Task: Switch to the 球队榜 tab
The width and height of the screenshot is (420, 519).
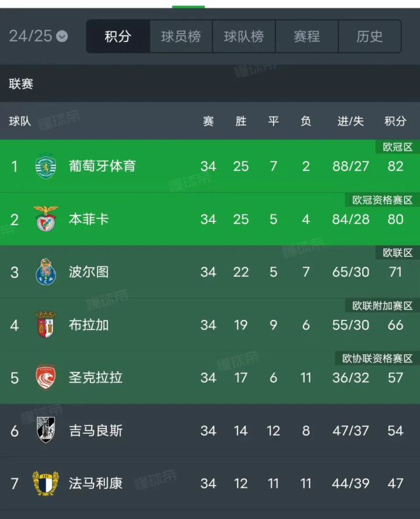Action: click(244, 36)
